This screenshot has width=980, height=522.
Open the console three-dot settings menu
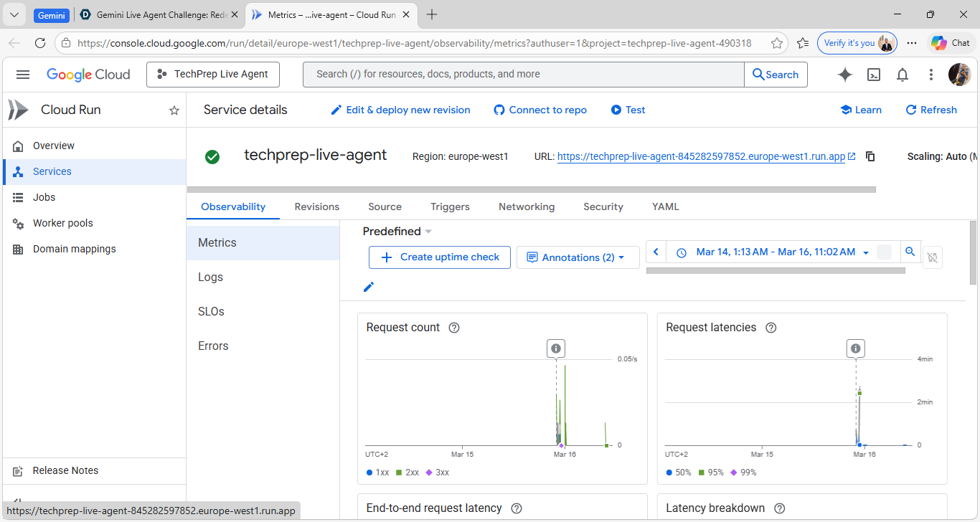coord(930,75)
